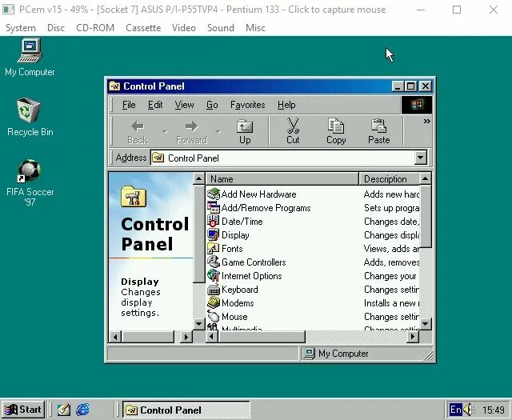
Task: Click the file list horizontal scroll right arrow
Action: coord(413,336)
